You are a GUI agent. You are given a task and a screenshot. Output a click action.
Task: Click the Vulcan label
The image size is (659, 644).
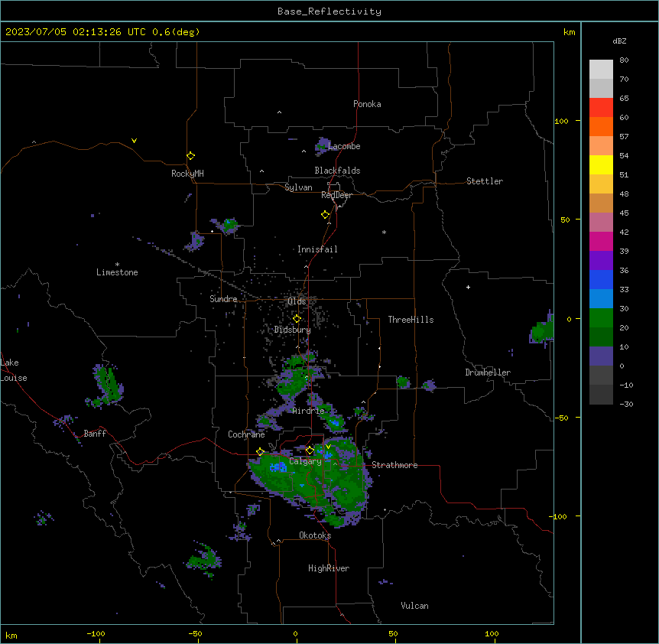pos(415,606)
